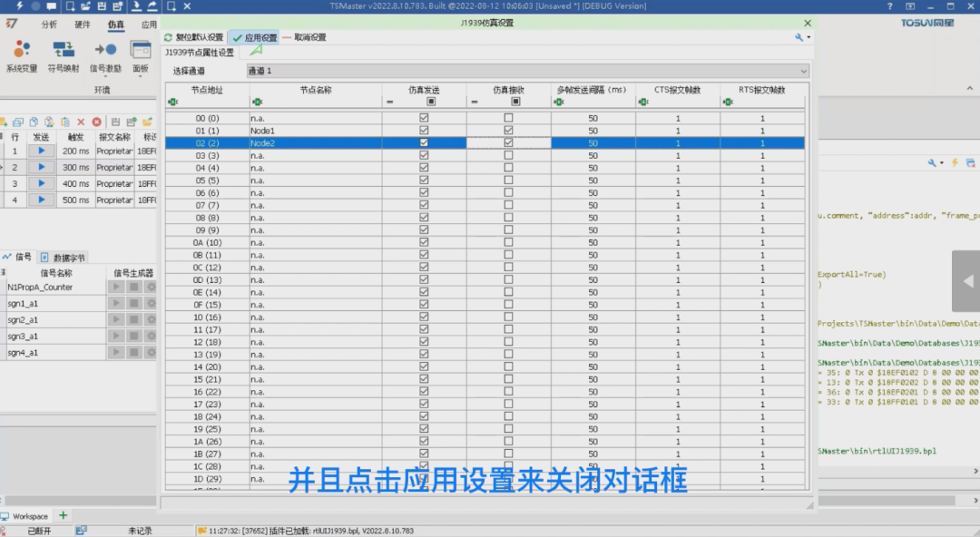Click the red delete X in message toolbar
The image size is (980, 537).
pos(81,122)
